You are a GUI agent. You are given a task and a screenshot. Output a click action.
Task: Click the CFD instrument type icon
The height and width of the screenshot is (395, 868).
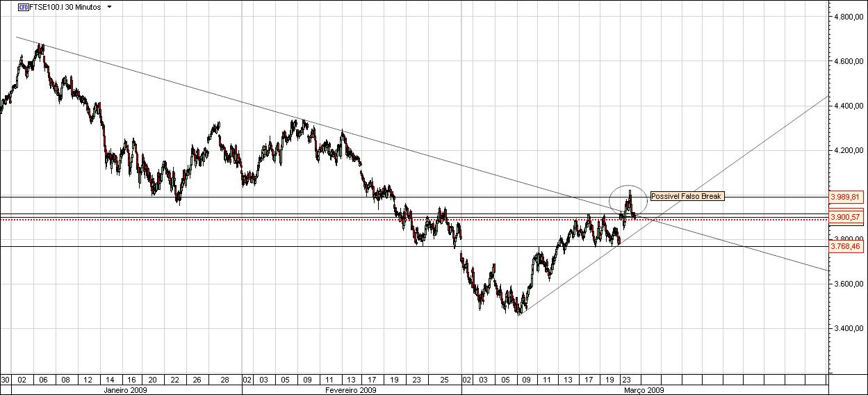tap(23, 7)
